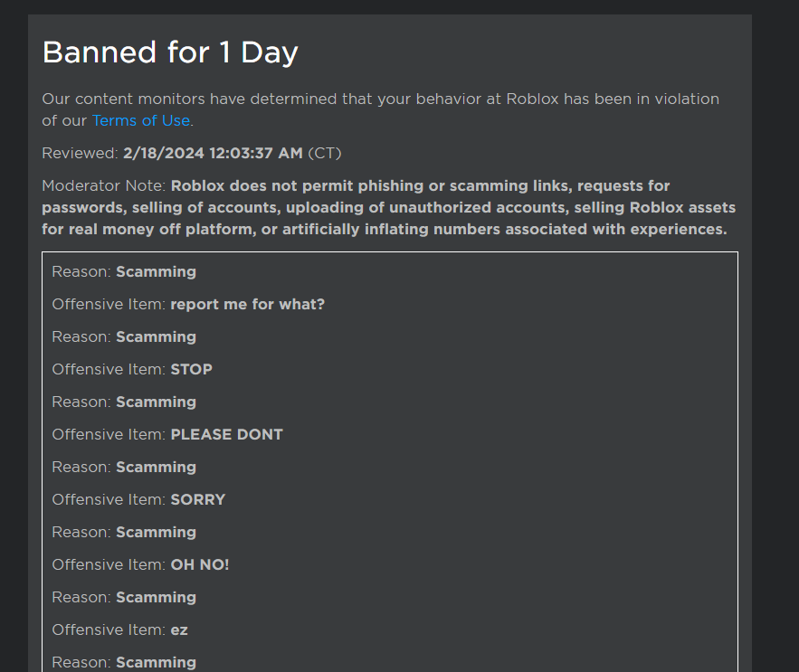799x672 pixels.
Task: Click the bold phishing or scamming policy text
Action: click(389, 208)
